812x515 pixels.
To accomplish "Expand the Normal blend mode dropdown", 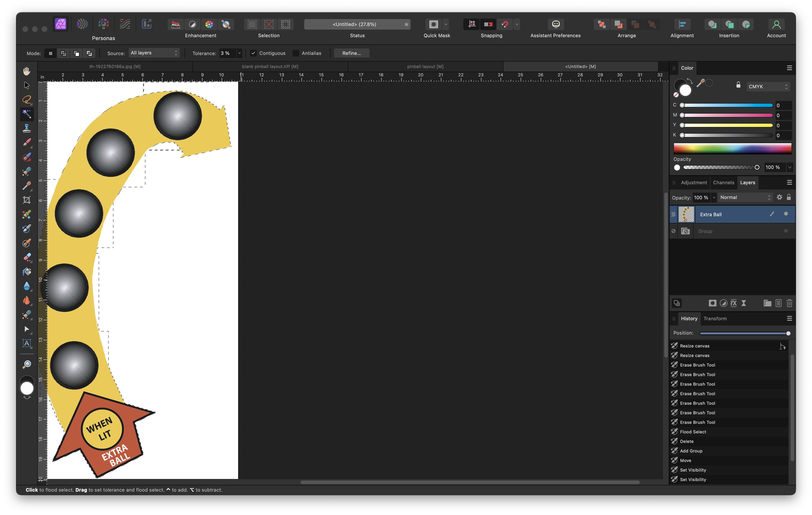I will click(x=745, y=198).
